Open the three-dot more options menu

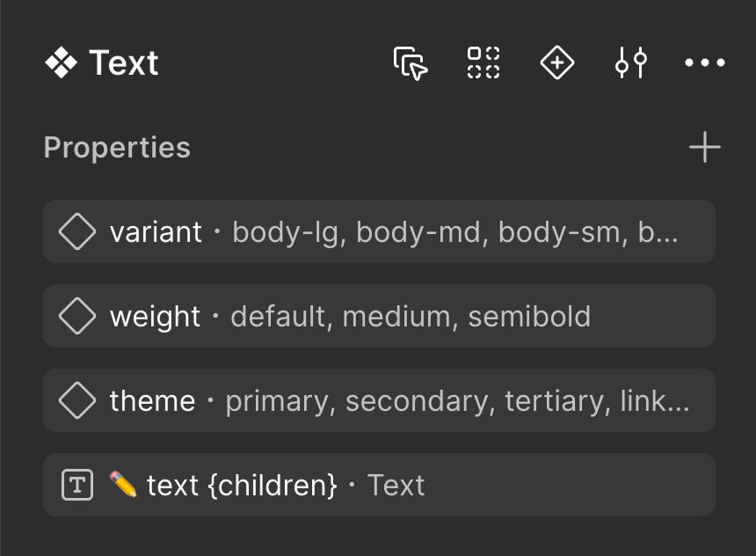[705, 62]
